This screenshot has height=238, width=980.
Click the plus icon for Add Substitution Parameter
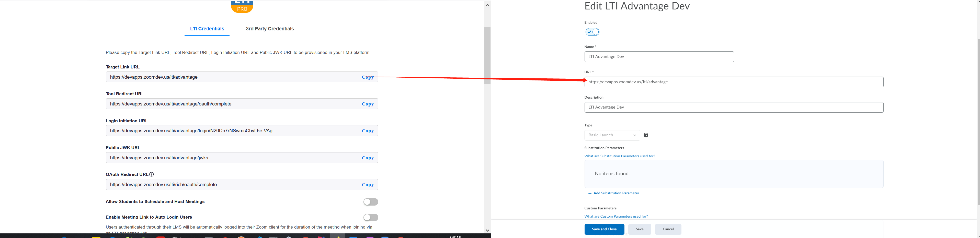pos(590,193)
